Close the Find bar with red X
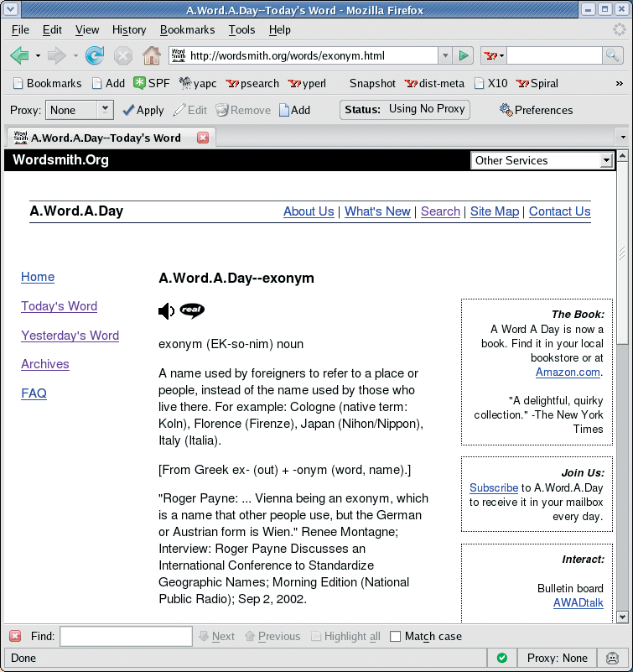The width and height of the screenshot is (633, 672). tap(15, 636)
